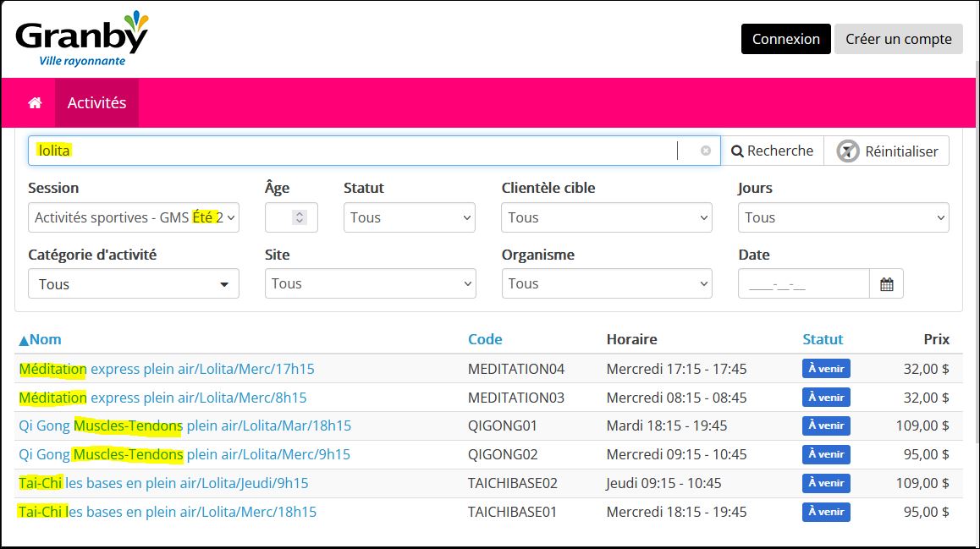Click the Réinitialiser reset button
The height and width of the screenshot is (549, 980).
coord(886,151)
